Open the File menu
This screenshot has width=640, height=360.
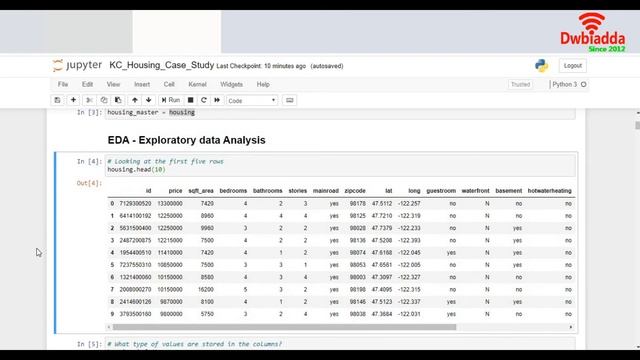point(63,84)
